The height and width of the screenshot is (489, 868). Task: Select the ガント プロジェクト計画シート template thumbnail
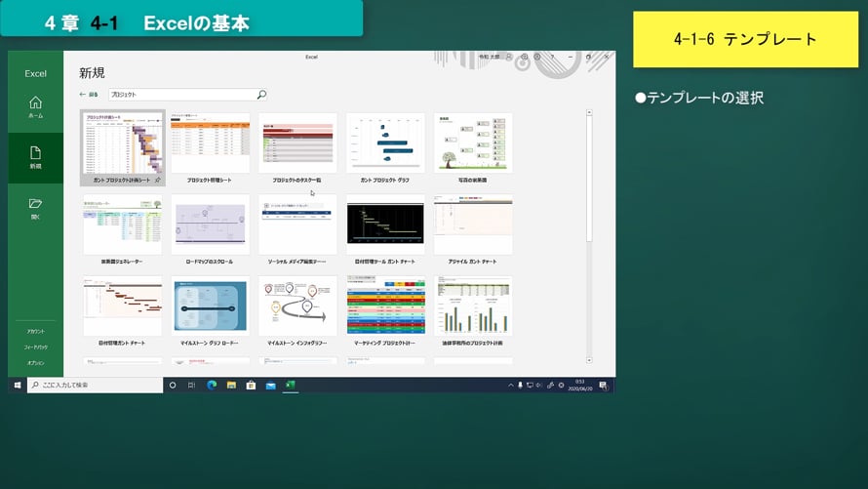[x=122, y=147]
